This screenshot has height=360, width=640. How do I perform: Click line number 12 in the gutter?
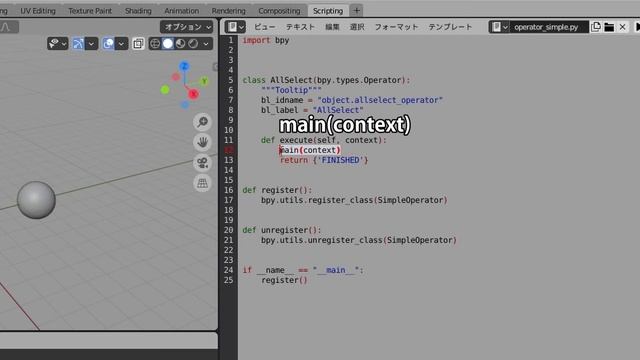pos(229,150)
